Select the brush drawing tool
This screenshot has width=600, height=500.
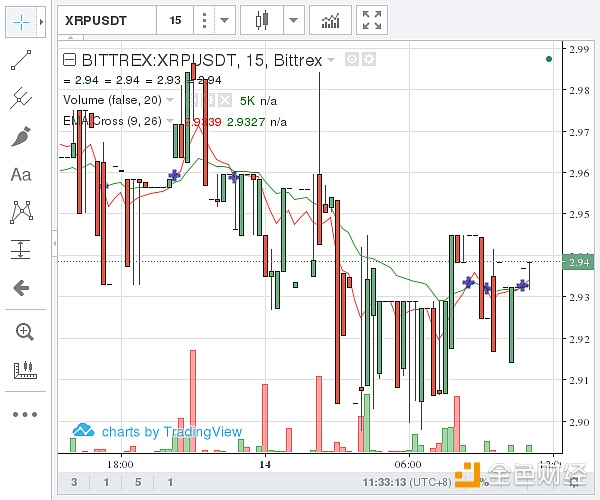click(x=21, y=137)
